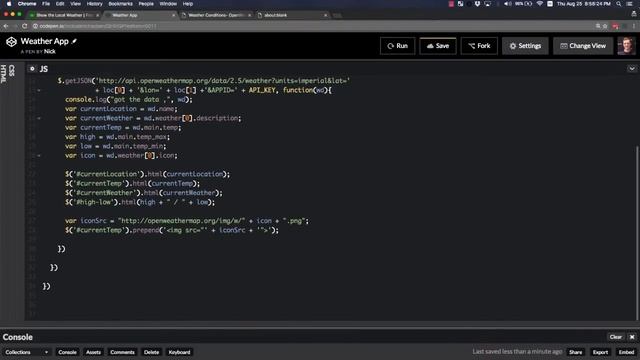This screenshot has width=640, height=360.
Task: Open the Assets button
Action: [93, 352]
